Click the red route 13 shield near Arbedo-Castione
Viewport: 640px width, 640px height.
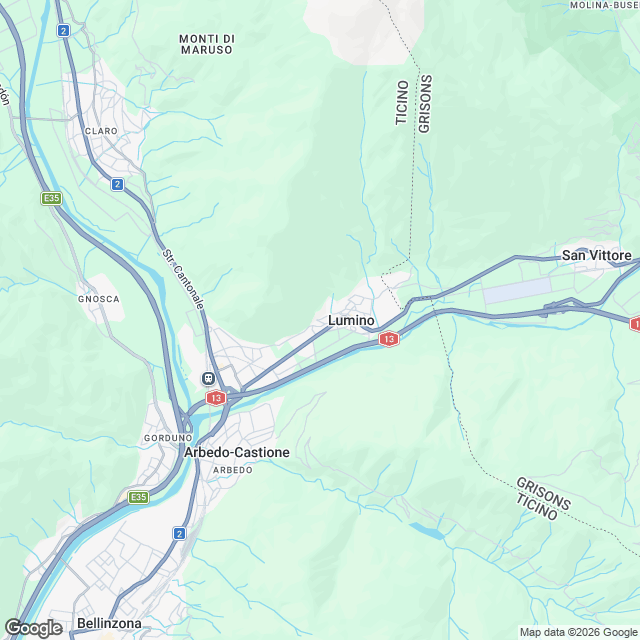click(x=216, y=398)
